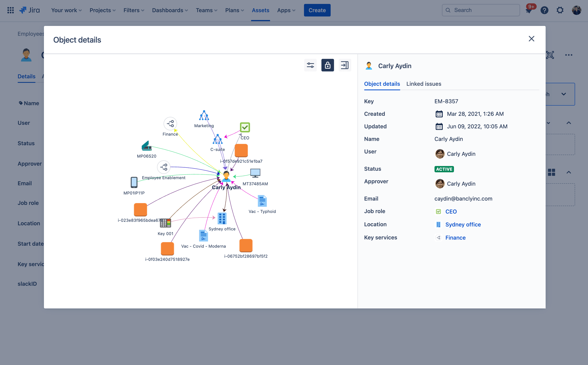588x365 pixels.
Task: Click the filter/settings sliders icon
Action: tap(310, 65)
